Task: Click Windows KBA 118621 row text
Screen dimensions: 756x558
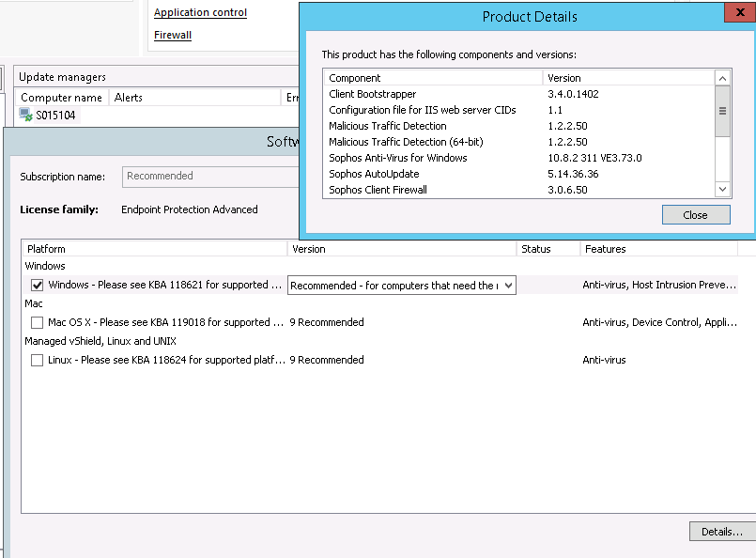Action: 165,285
